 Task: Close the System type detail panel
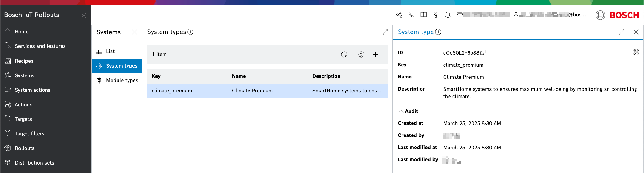pyautogui.click(x=636, y=32)
